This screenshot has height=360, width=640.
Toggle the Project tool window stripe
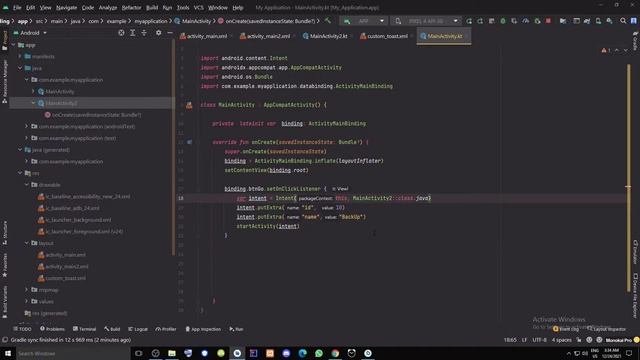click(x=5, y=41)
